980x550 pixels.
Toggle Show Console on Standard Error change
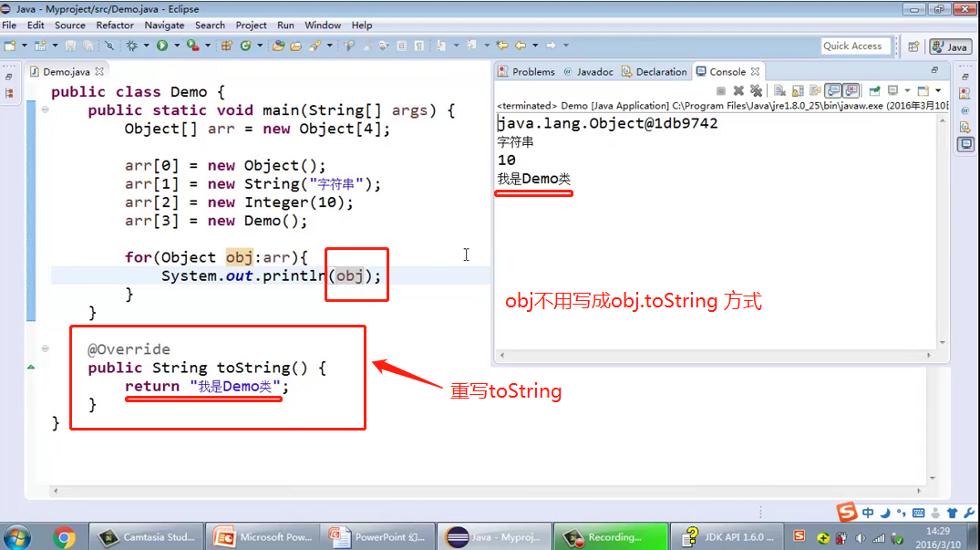(x=851, y=90)
